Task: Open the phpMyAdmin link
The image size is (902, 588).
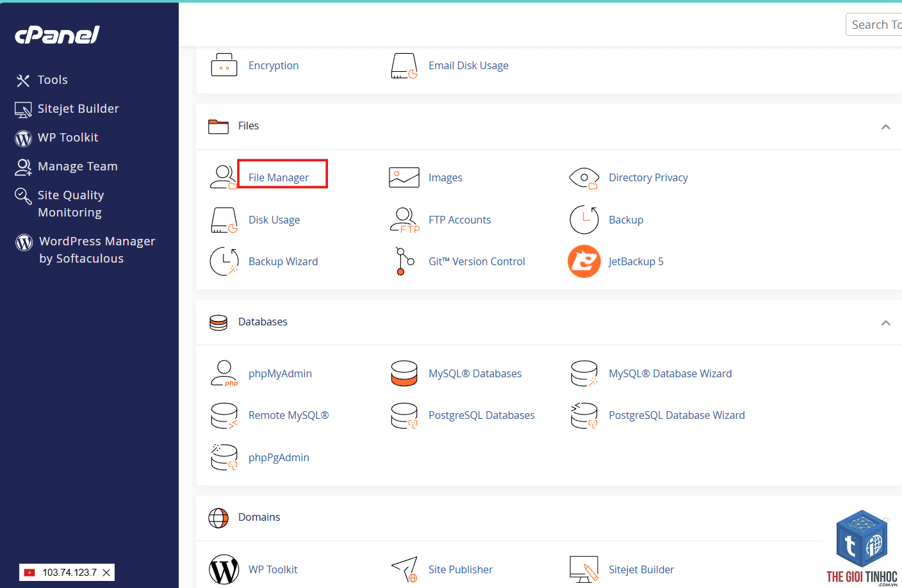Action: tap(280, 373)
